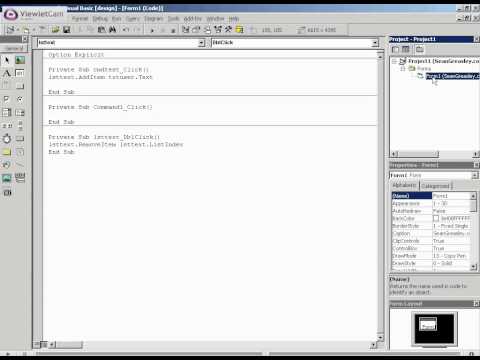Image resolution: width=480 pixels, height=360 pixels.
Task: Select the Image control in the toolbox
Action: (x=7, y=178)
